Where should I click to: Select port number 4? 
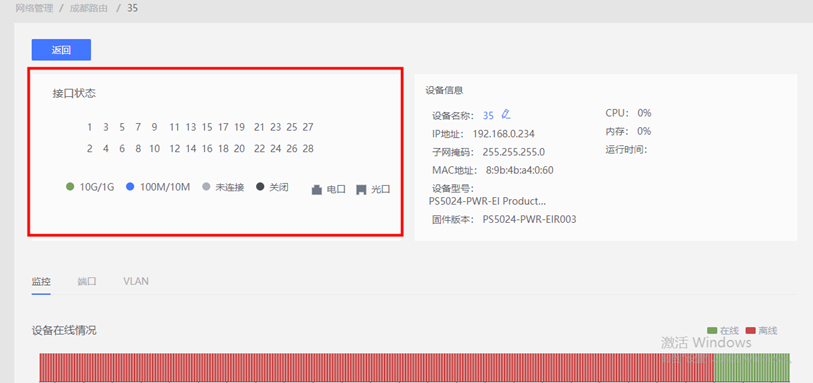pos(106,149)
